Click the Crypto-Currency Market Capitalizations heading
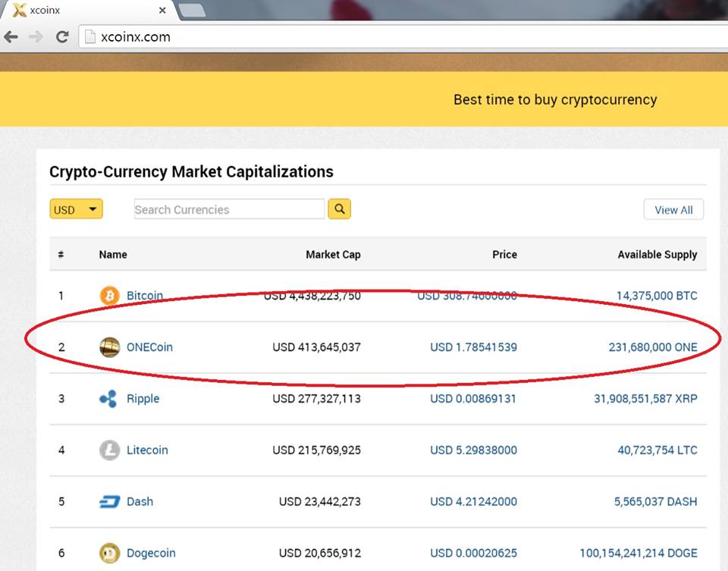728x571 pixels. click(191, 172)
